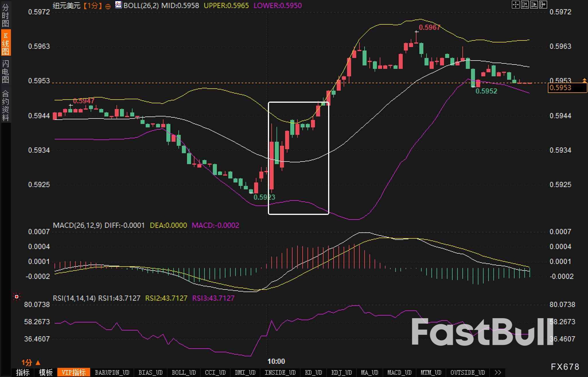Image resolution: width=588 pixels, height=377 pixels.
Task: Click the red alert marker beside RSI panel
Action: tap(17, 297)
